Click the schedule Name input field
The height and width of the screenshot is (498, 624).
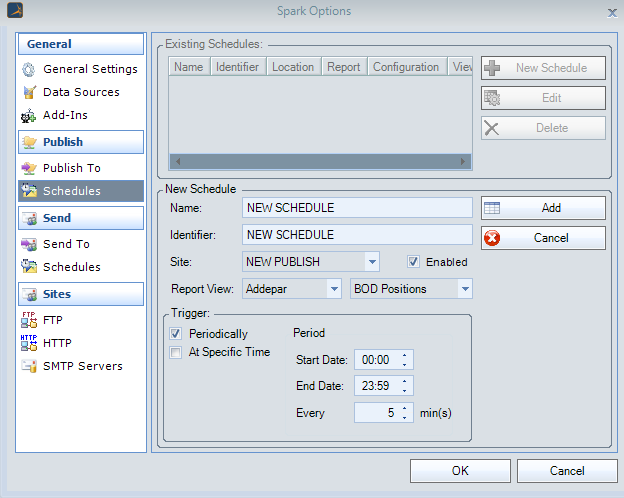[x=357, y=208]
